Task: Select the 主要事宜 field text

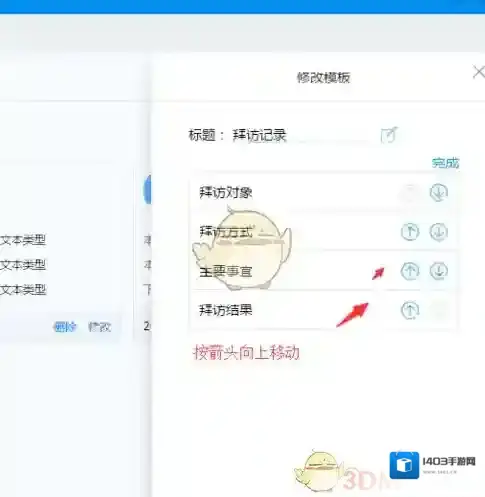Action: [226, 271]
